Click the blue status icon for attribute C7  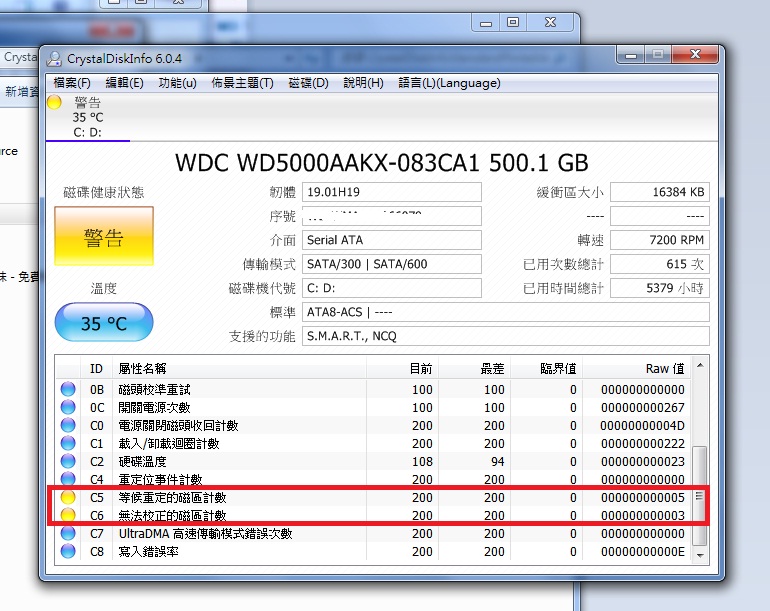[x=68, y=534]
